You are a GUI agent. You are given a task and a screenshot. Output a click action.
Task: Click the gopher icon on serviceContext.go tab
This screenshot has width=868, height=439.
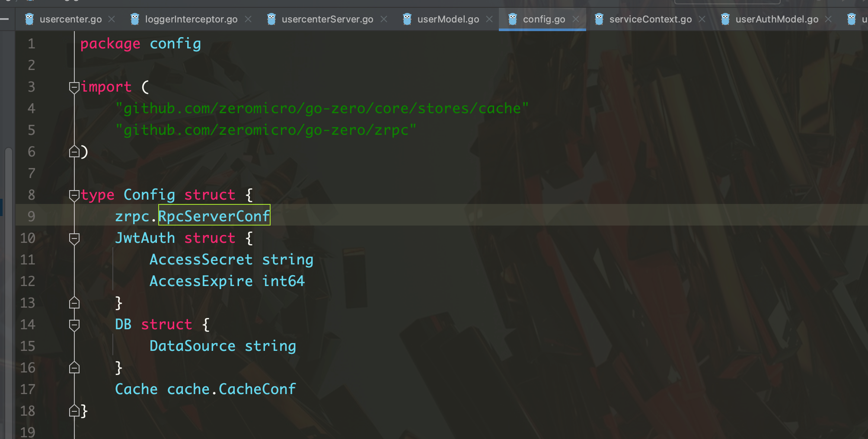click(x=599, y=19)
